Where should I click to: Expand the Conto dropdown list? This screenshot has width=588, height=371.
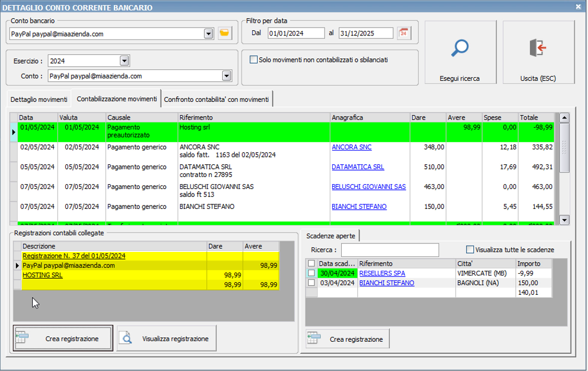pos(227,76)
